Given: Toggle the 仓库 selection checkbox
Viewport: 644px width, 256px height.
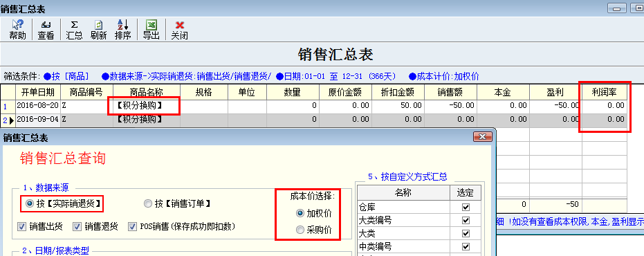Looking at the screenshot, I should coord(466,207).
